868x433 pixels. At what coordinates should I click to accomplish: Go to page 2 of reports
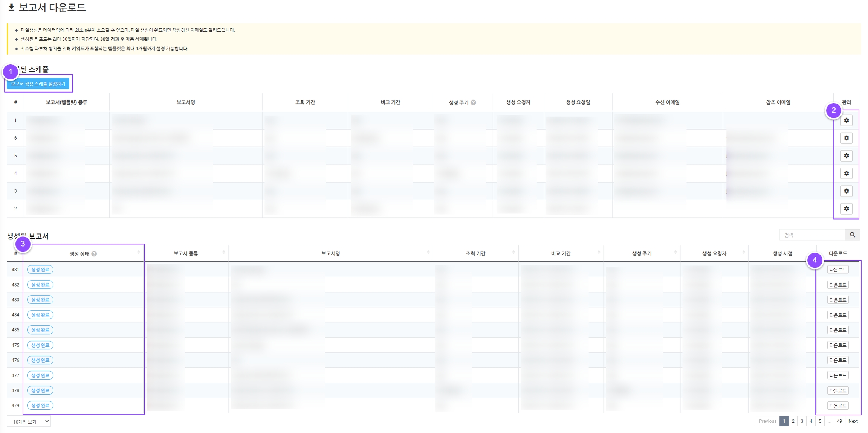pos(793,421)
